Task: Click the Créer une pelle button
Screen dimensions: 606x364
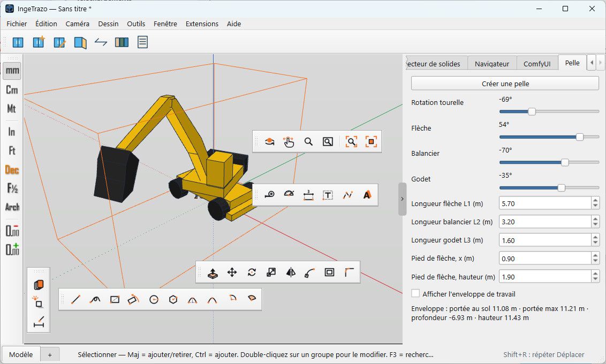Action: click(505, 84)
